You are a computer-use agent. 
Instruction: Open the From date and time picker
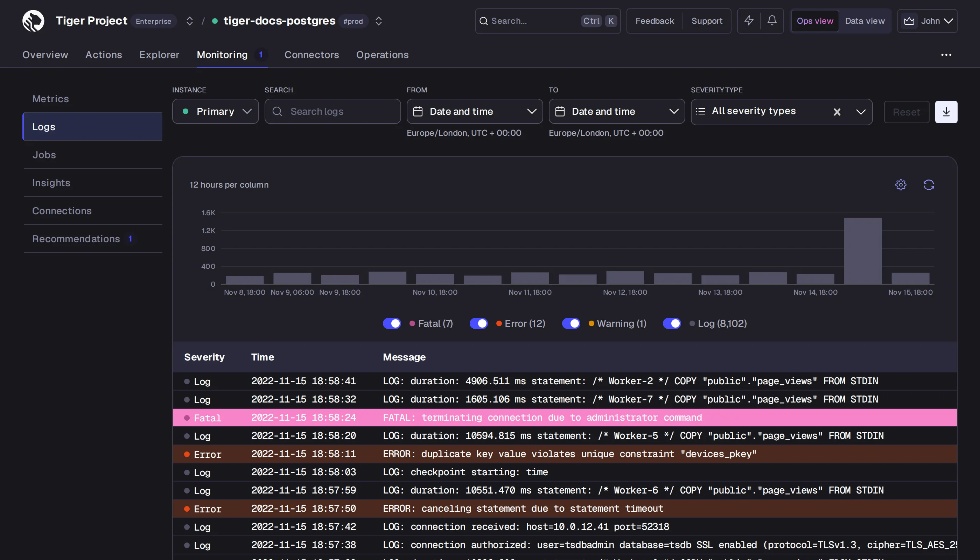click(475, 112)
